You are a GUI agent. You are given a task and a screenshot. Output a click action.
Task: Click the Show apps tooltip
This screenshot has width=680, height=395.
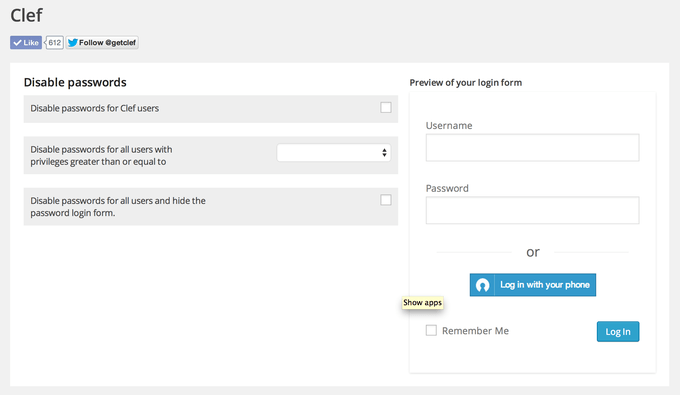(422, 303)
